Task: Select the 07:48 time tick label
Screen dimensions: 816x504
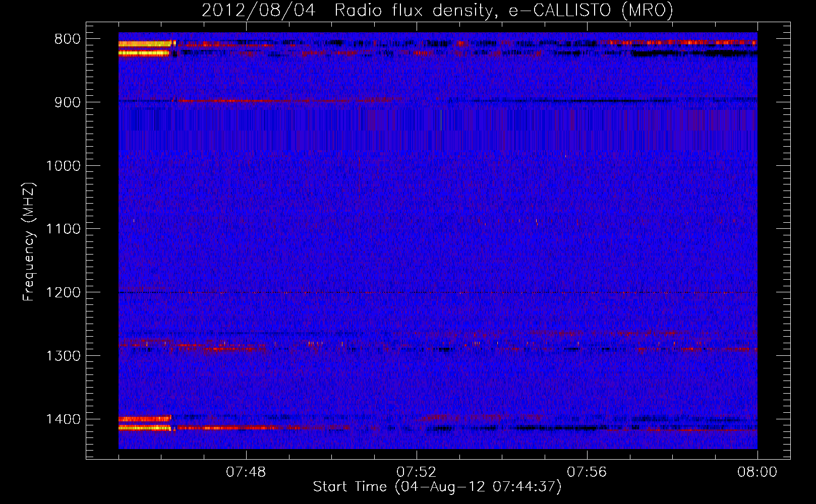Action: click(x=246, y=472)
